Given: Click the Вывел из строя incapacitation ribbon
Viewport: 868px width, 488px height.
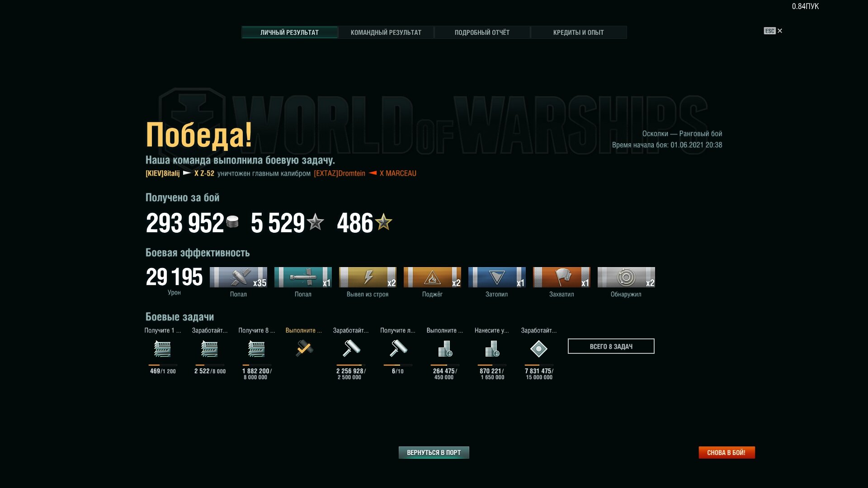Looking at the screenshot, I should pos(368,277).
